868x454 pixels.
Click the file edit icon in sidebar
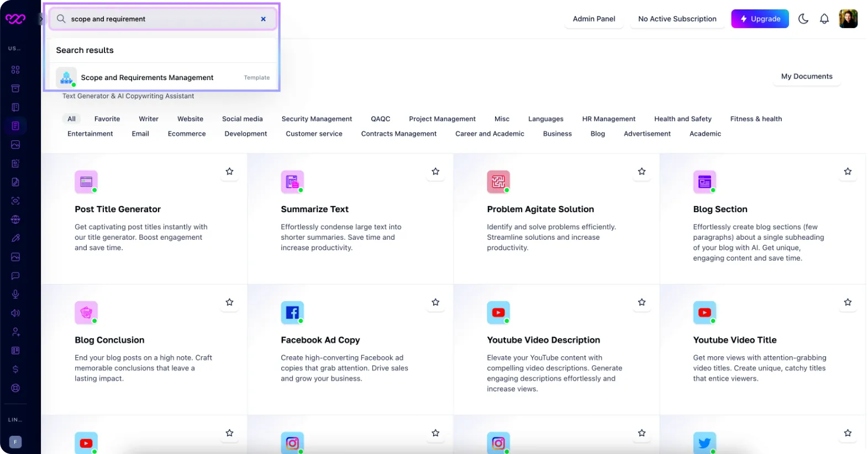click(15, 182)
